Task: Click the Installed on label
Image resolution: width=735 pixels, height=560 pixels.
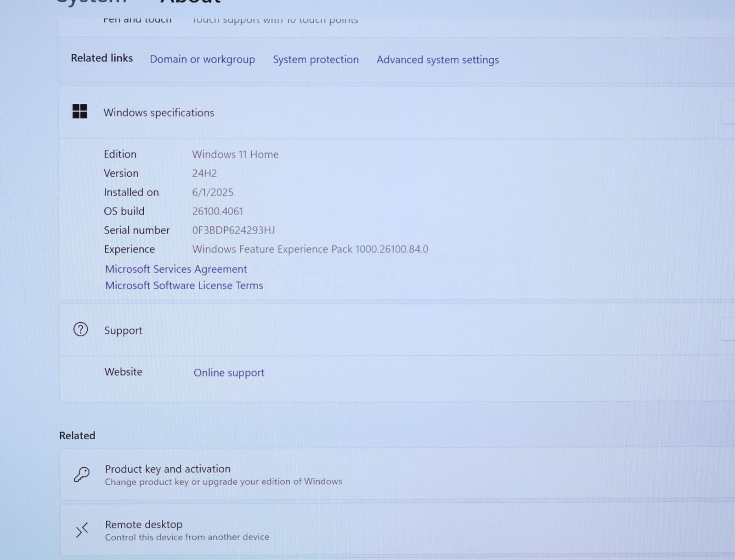Action: pos(131,192)
